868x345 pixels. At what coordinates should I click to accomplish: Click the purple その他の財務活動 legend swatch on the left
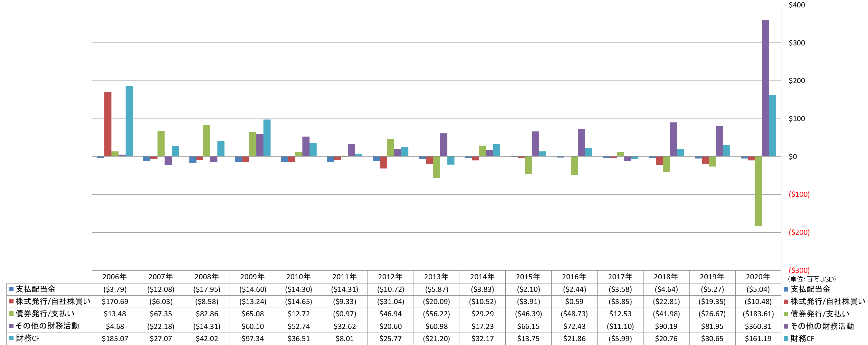click(11, 326)
